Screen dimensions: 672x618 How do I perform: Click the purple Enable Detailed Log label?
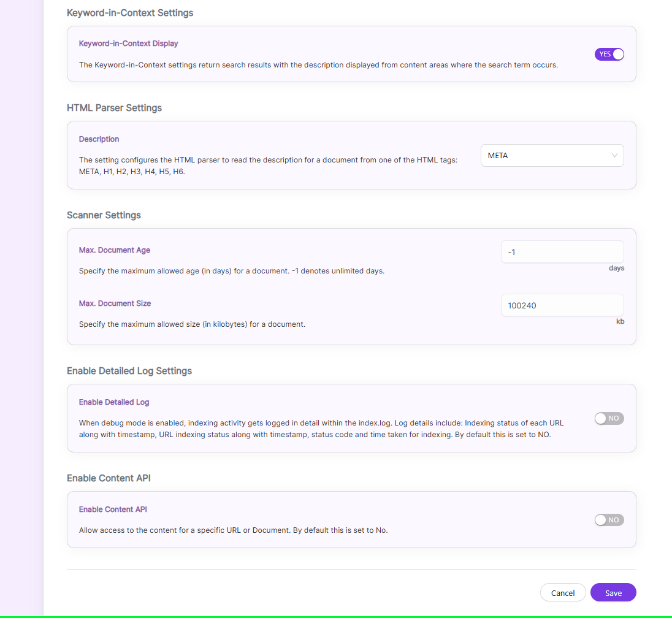pyautogui.click(x=114, y=402)
